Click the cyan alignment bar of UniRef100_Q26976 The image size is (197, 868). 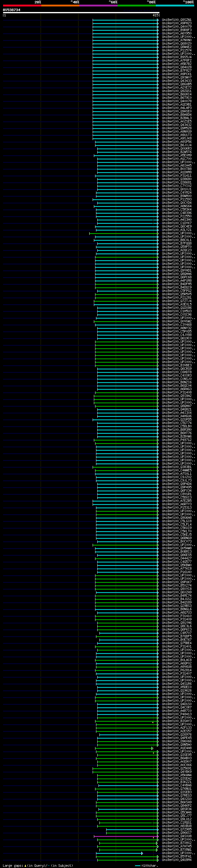click(x=129, y=735)
